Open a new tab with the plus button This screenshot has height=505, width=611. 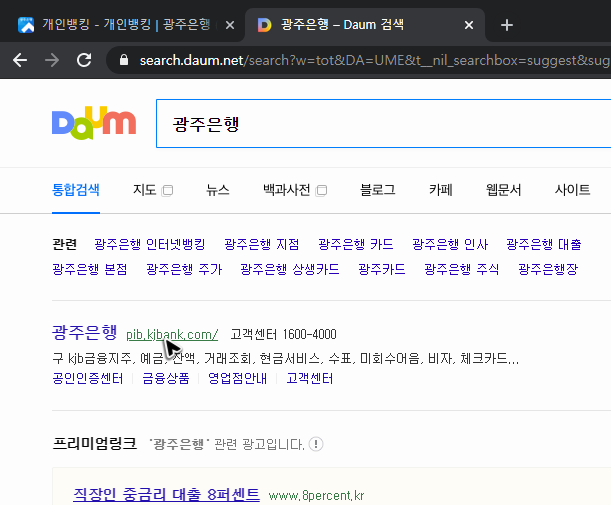pyautogui.click(x=507, y=25)
